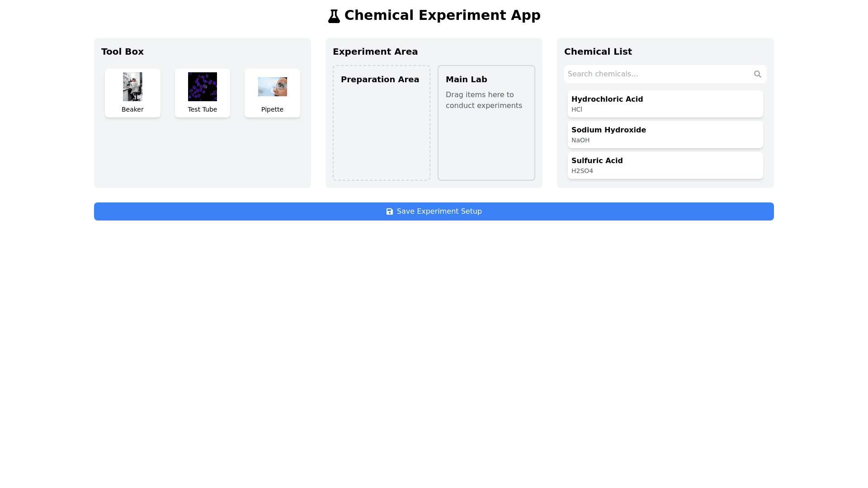Click the Pipette label

point(272,109)
